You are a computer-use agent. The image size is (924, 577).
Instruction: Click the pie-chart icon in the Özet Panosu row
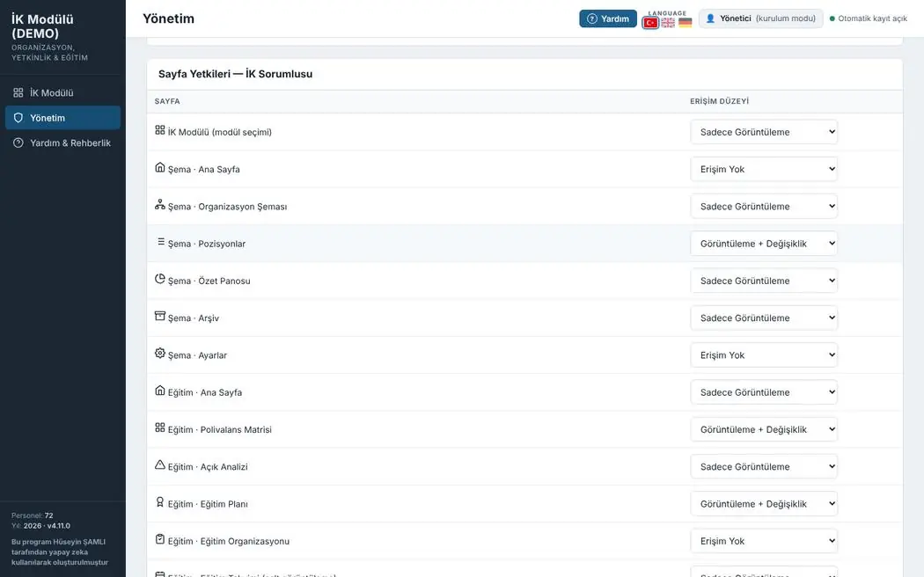click(159, 279)
